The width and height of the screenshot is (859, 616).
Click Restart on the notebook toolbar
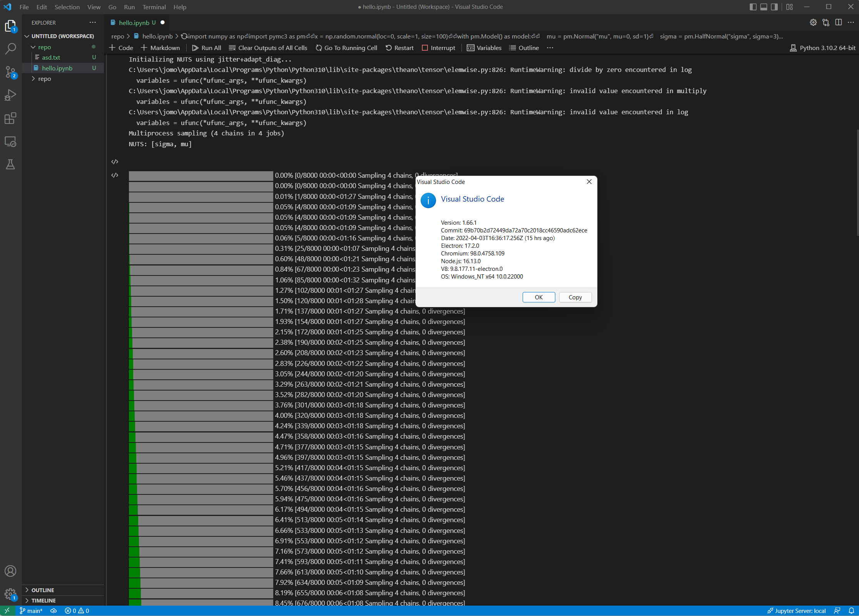tap(399, 48)
